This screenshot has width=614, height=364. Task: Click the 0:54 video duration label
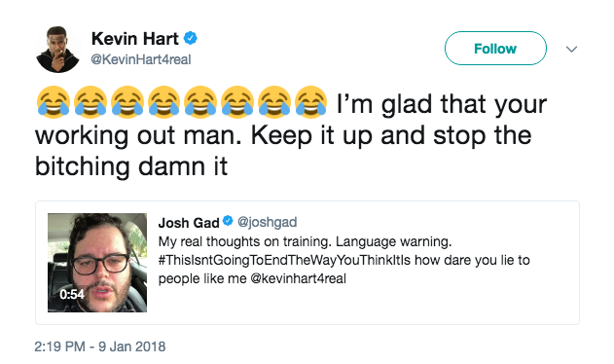click(x=72, y=294)
